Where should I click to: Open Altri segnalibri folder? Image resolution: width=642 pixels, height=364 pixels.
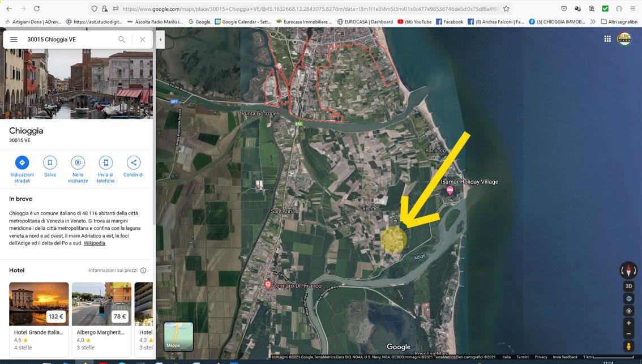click(x=619, y=22)
